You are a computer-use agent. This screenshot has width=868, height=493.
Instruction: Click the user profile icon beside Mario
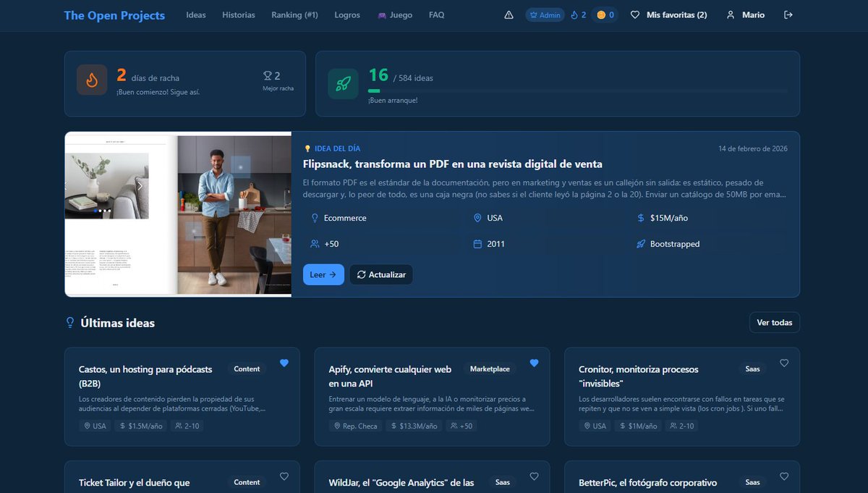(731, 15)
